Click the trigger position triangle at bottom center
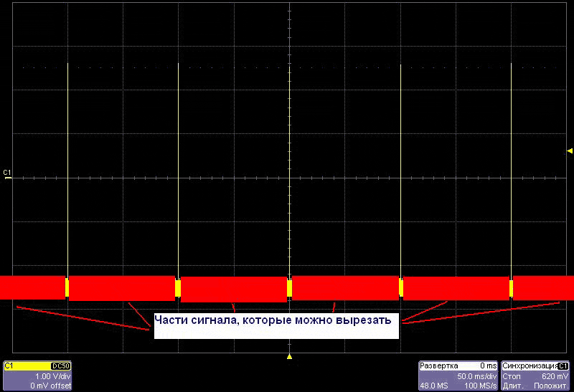Viewport: 574px width, 392px height. tap(289, 355)
